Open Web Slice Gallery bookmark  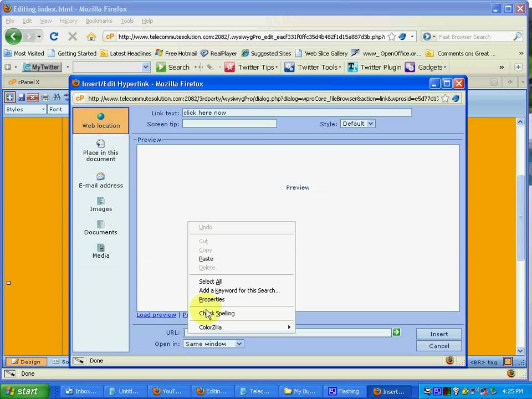[x=321, y=53]
